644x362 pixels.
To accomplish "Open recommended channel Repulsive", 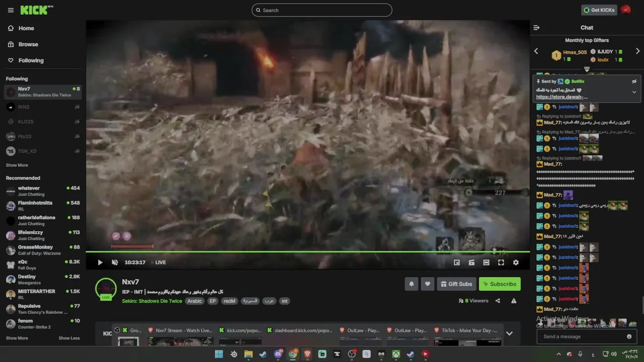I will 43,309.
